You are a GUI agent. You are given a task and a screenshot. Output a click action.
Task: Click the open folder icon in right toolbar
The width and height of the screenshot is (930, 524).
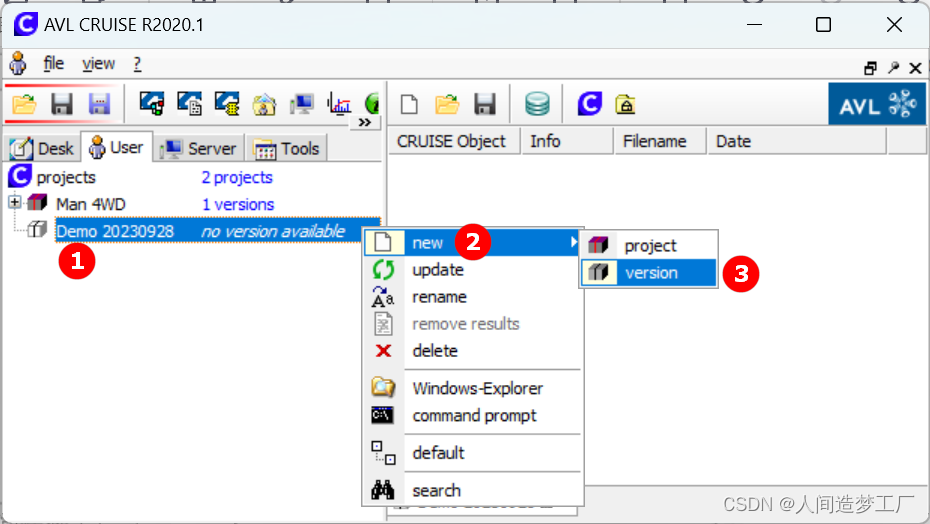[x=447, y=104]
